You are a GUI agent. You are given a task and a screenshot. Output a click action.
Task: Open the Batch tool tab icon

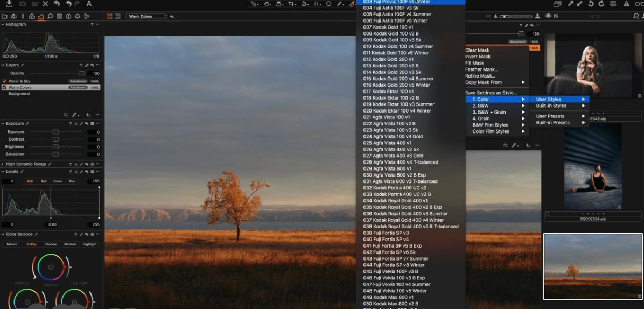(x=87, y=16)
